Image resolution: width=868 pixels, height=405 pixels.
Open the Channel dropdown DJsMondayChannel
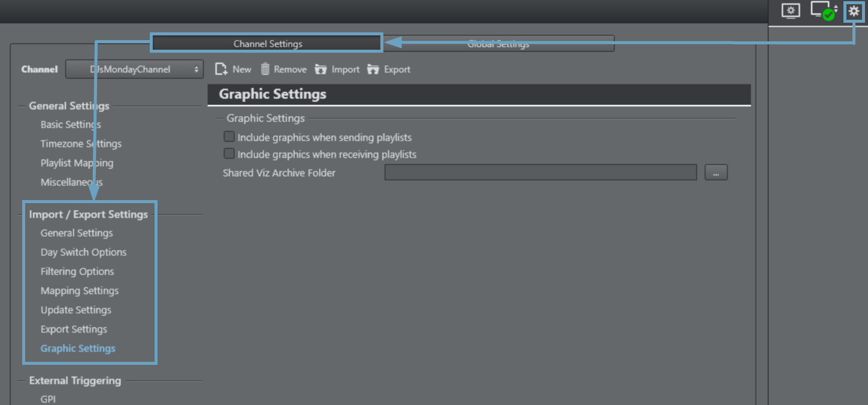point(134,69)
